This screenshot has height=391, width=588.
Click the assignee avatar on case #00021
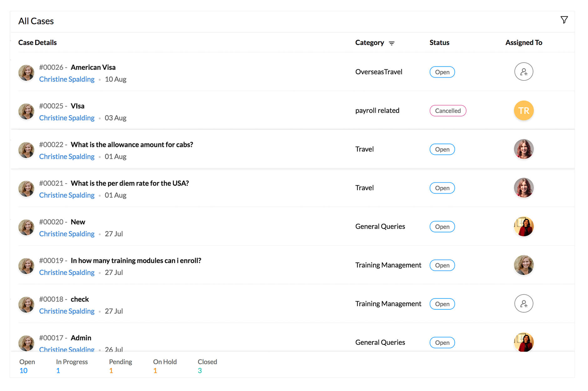pyautogui.click(x=524, y=188)
